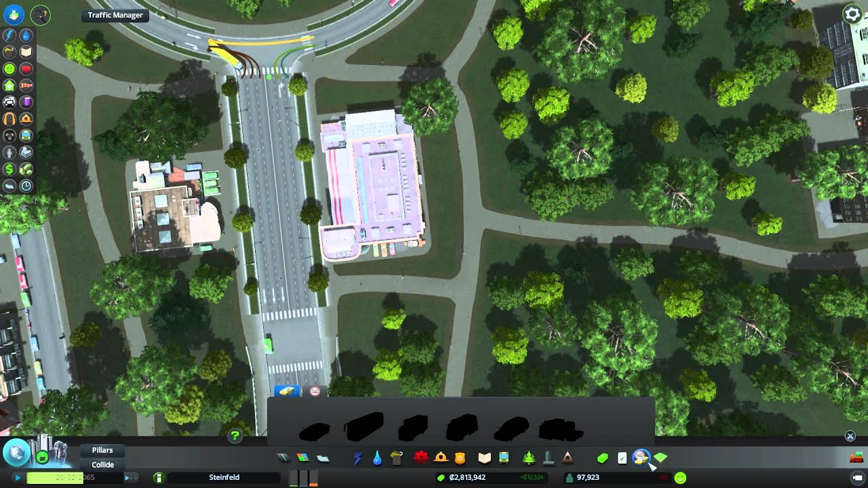Open the Monuments build menu

click(568, 458)
